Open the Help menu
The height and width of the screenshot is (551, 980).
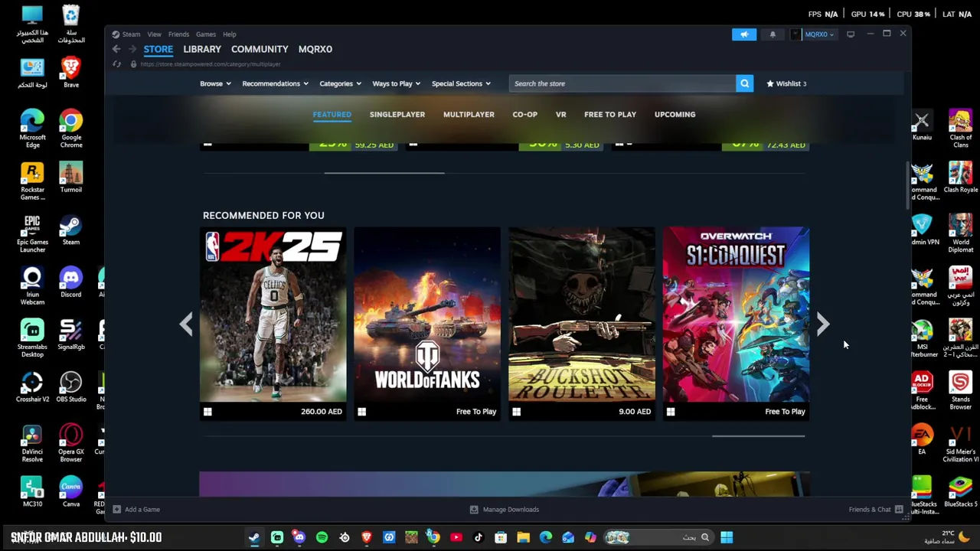pyautogui.click(x=229, y=34)
